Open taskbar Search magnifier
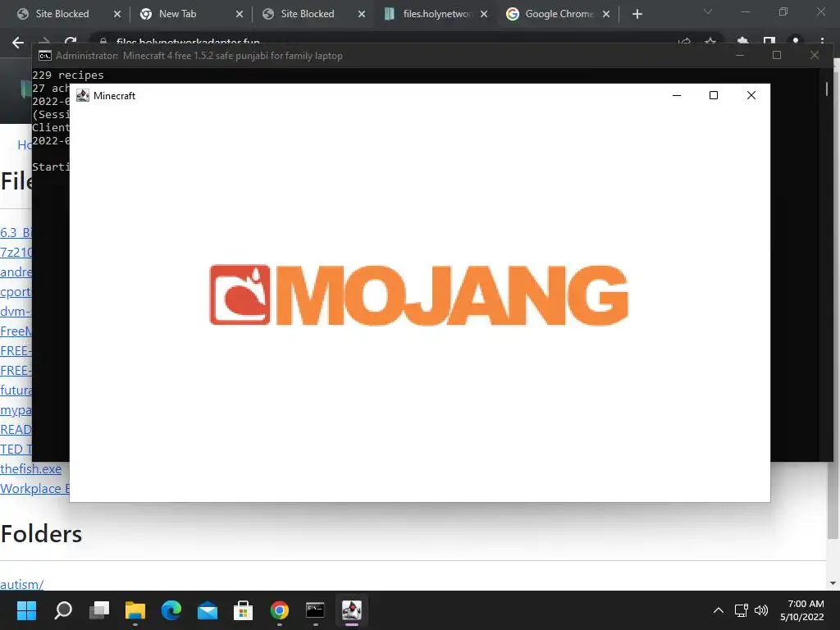 63,609
